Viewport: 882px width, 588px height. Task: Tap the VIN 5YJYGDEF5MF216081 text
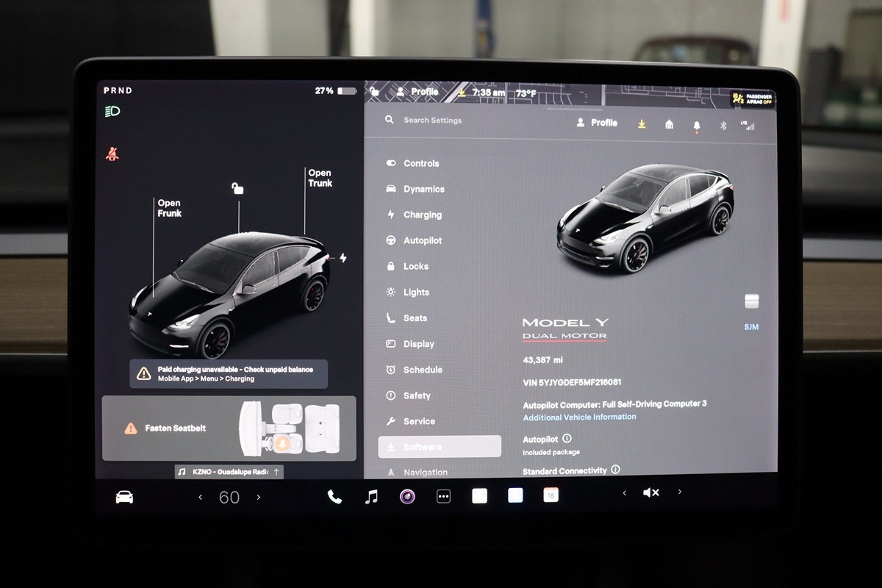pos(572,382)
